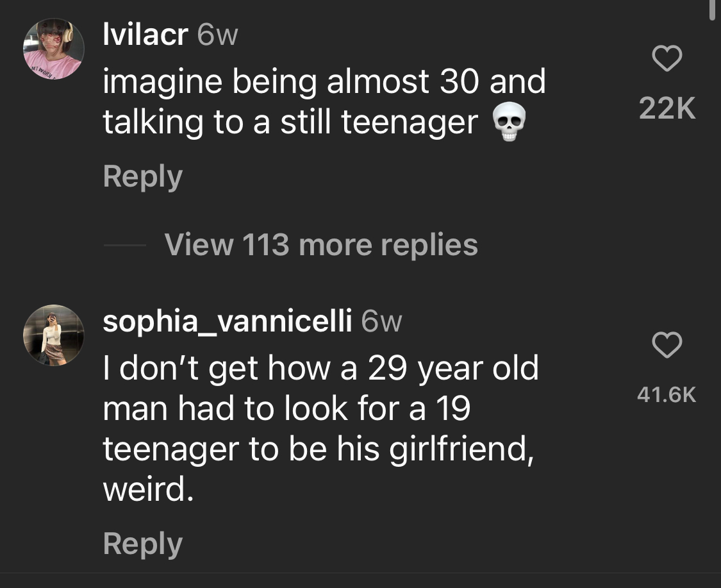Image resolution: width=721 pixels, height=588 pixels.
Task: Open sophia_vannicelli's profile picture
Action: coord(54,335)
